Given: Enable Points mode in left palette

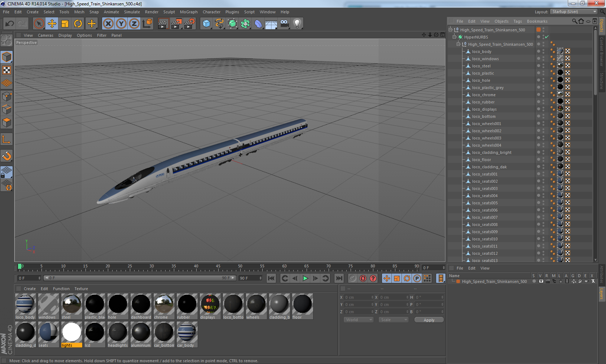Looking at the screenshot, I should (6, 97).
